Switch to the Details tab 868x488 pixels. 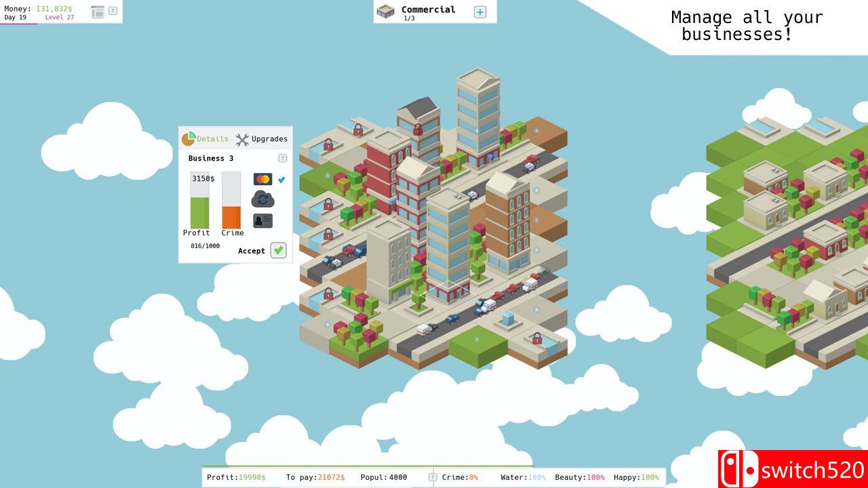click(205, 139)
